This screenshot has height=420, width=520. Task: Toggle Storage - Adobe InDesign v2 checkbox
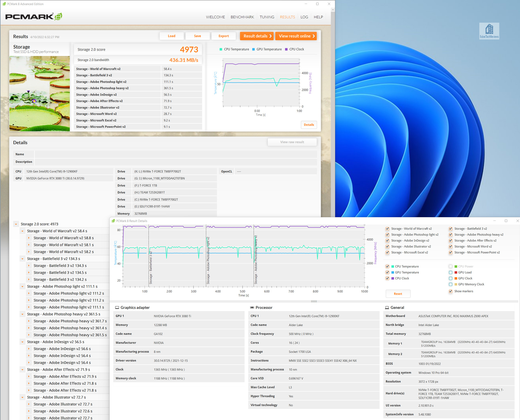pyautogui.click(x=388, y=241)
